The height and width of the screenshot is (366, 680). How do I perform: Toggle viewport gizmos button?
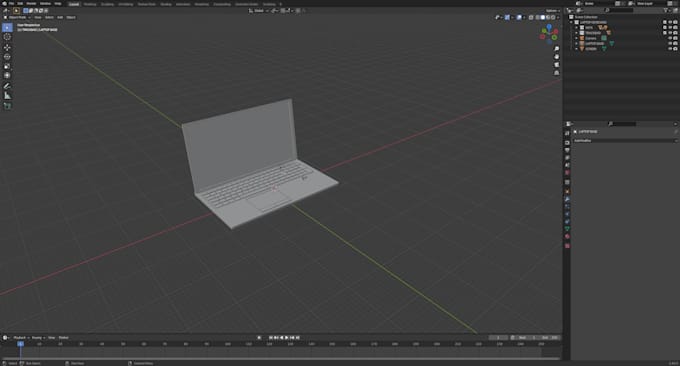point(507,17)
